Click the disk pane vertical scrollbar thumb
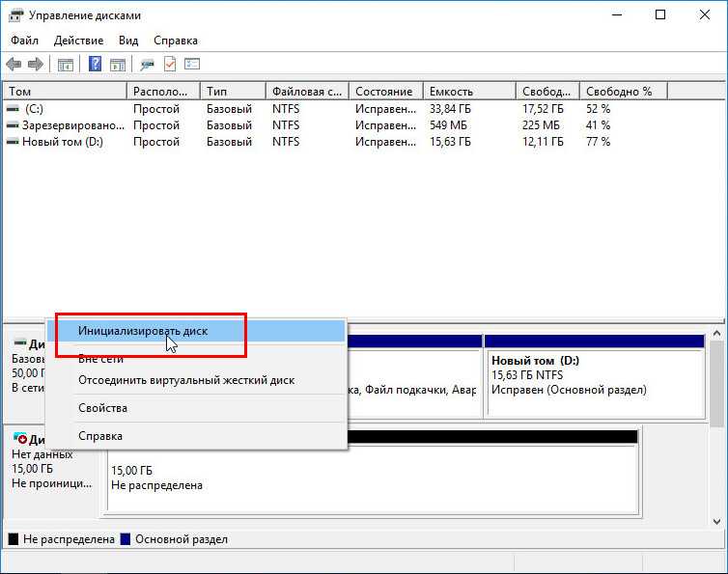728x574 pixels. (716, 384)
